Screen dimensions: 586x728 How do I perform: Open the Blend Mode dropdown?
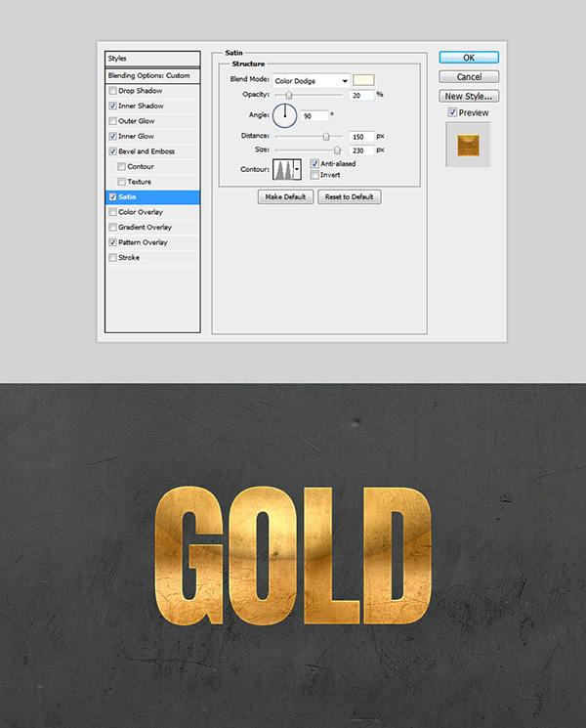tap(311, 80)
